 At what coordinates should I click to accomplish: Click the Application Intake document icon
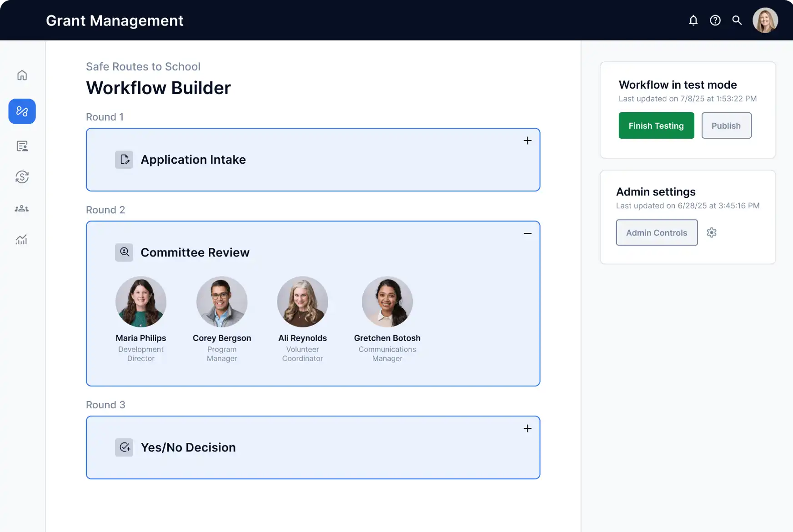coord(124,160)
